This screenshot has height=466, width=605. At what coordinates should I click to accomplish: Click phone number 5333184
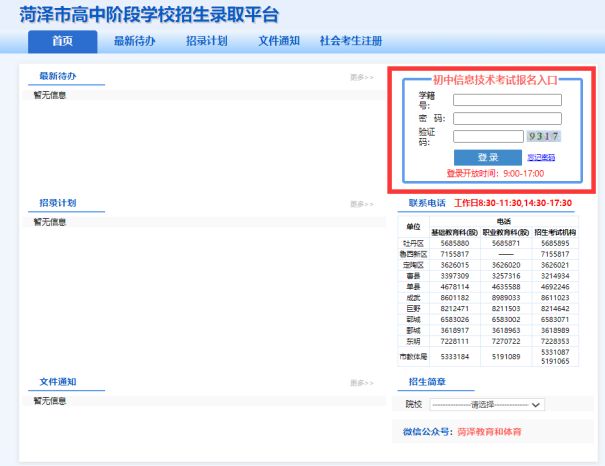[455, 357]
